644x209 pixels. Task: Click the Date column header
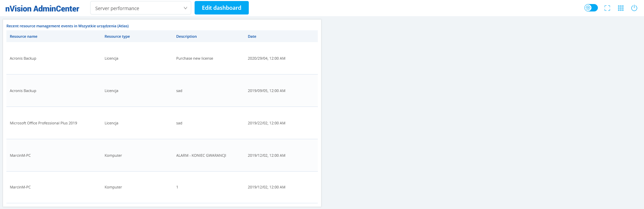tap(252, 36)
